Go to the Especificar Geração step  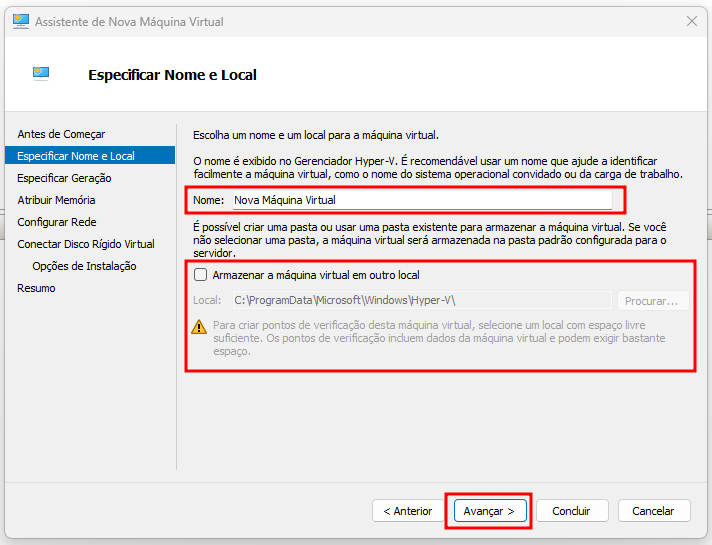point(64,178)
